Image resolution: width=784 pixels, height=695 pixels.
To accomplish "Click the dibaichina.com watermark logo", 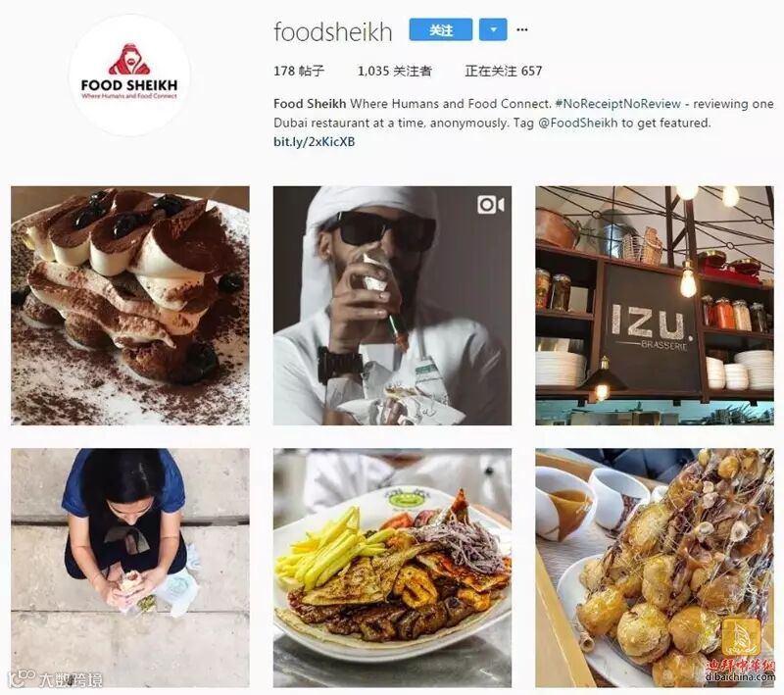I will click(x=741, y=651).
